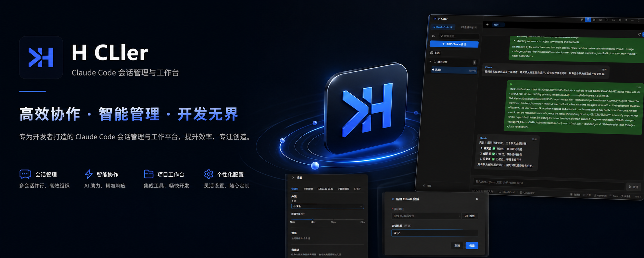Click the 个性化配置 gear icon
Image resolution: width=644 pixels, height=258 pixels.
(x=208, y=174)
